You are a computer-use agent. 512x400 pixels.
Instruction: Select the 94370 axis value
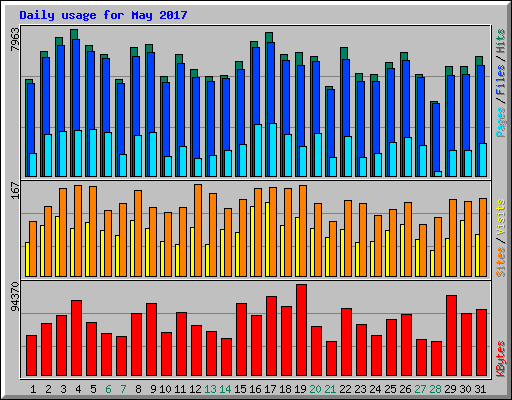pyautogui.click(x=15, y=297)
